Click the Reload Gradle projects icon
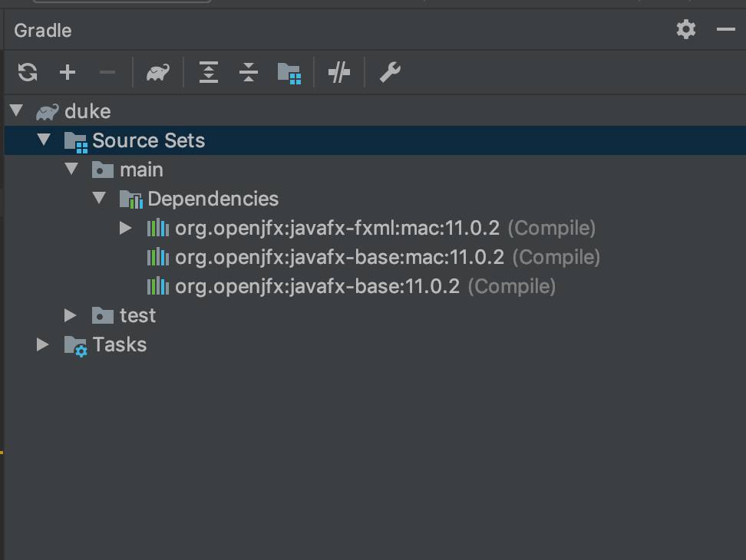This screenshot has height=560, width=746. click(x=28, y=73)
